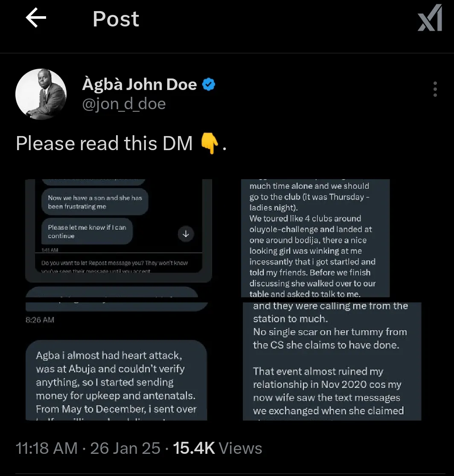Open the Grok xI icon
The image size is (454, 476).
coord(430,18)
